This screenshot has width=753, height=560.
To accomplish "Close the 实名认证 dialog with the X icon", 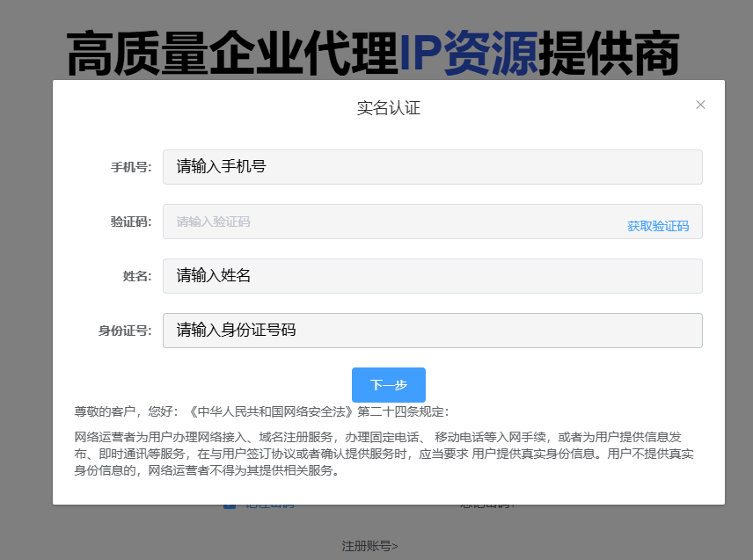I will coord(700,105).
